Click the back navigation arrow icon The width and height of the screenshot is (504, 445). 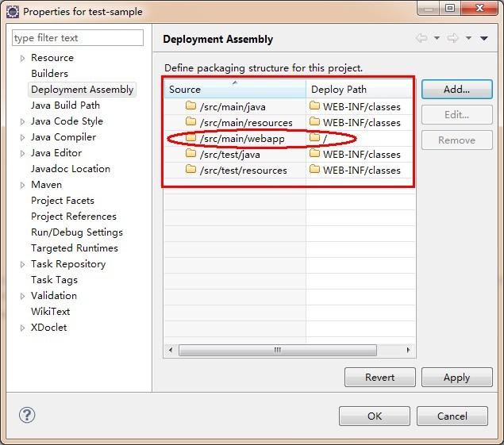point(421,39)
